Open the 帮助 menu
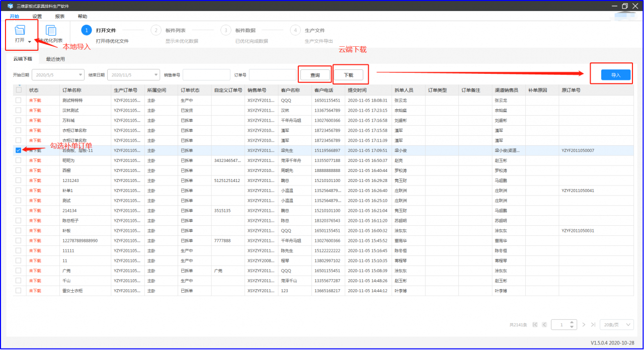The width and height of the screenshot is (644, 350). point(83,16)
